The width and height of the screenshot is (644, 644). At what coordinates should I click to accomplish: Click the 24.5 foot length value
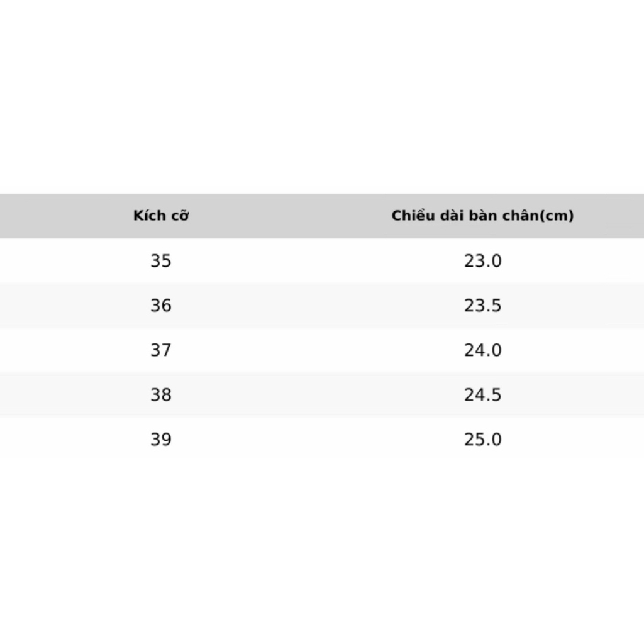pos(482,394)
